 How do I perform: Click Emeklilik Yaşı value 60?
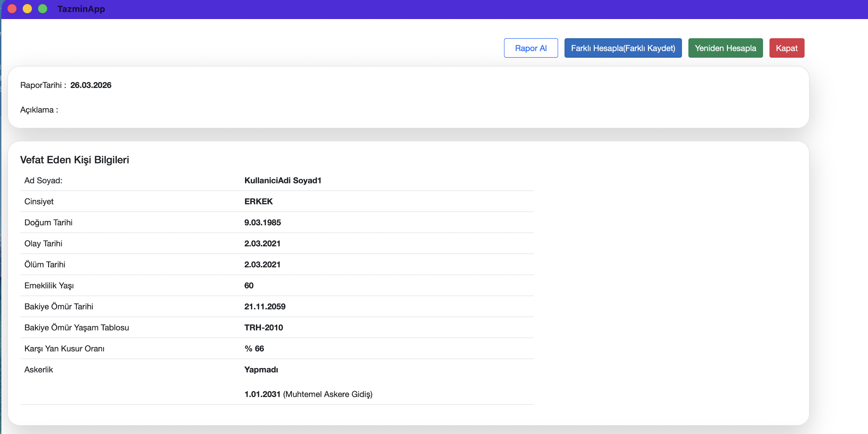[249, 286]
